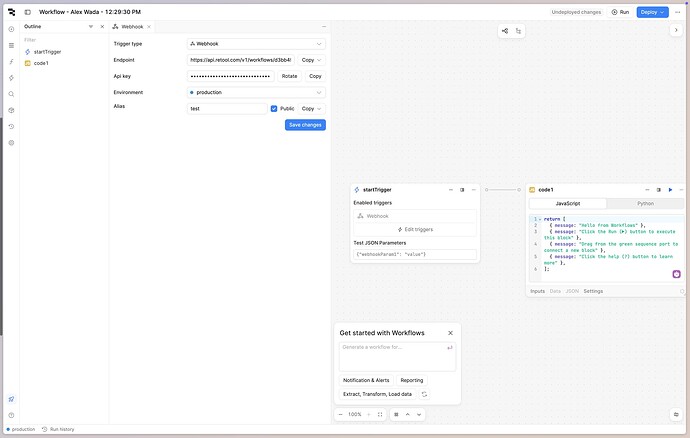Fit the canvas to the screen
Screen dimensions: 690x438
tap(380, 415)
